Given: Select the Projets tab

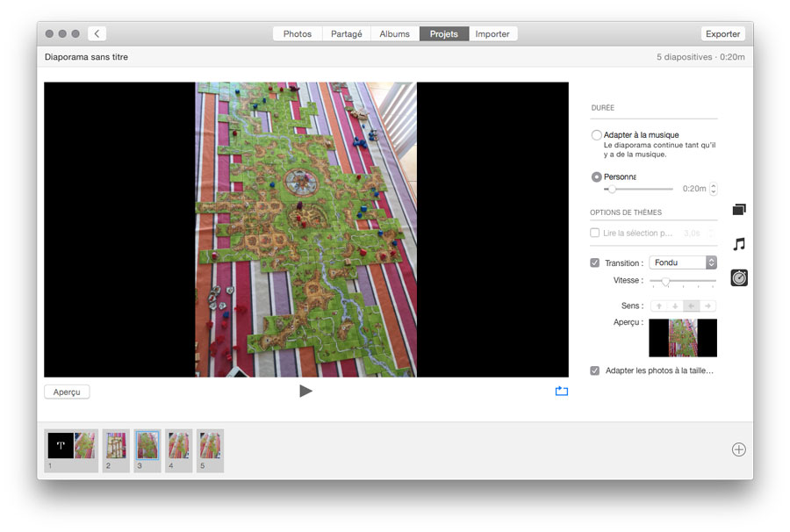Looking at the screenshot, I should click(x=444, y=33).
